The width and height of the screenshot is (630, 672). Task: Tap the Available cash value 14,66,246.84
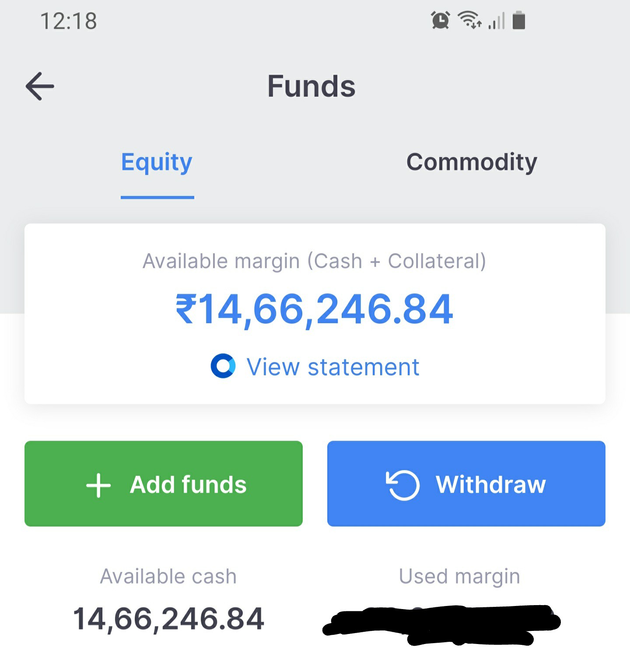168,619
